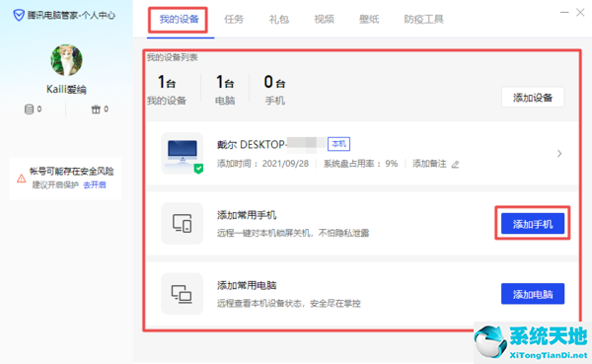The width and height of the screenshot is (592, 364).
Task: Click the 1台 电脑 count
Action: point(225,90)
